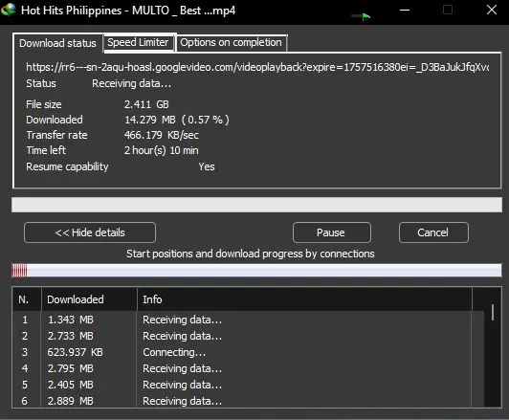Switch to the Download status tab
This screenshot has width=509, height=420.
pos(57,43)
